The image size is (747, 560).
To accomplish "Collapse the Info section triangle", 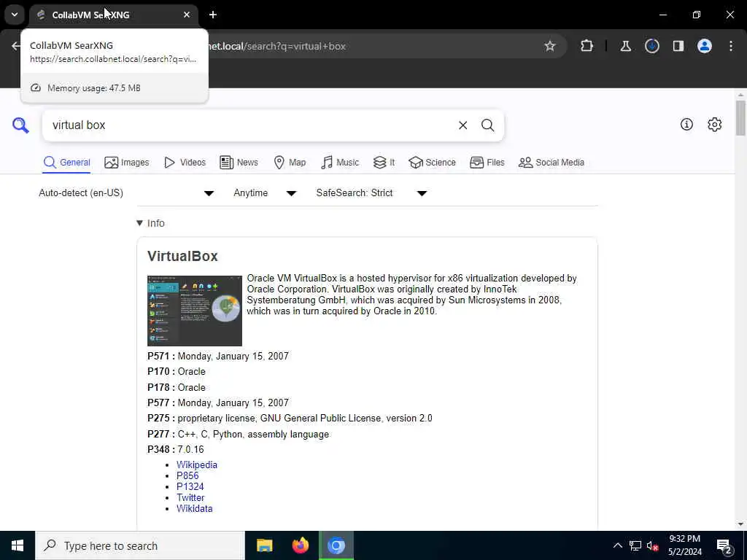I will [x=139, y=223].
